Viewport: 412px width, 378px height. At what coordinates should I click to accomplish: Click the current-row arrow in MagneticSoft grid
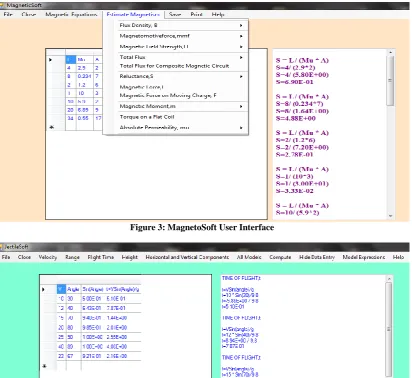point(50,60)
